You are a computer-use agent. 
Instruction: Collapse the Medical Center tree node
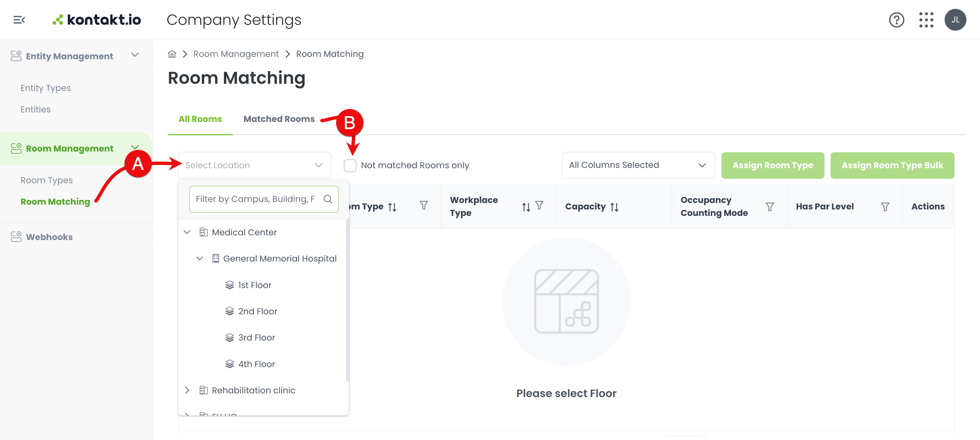click(187, 232)
